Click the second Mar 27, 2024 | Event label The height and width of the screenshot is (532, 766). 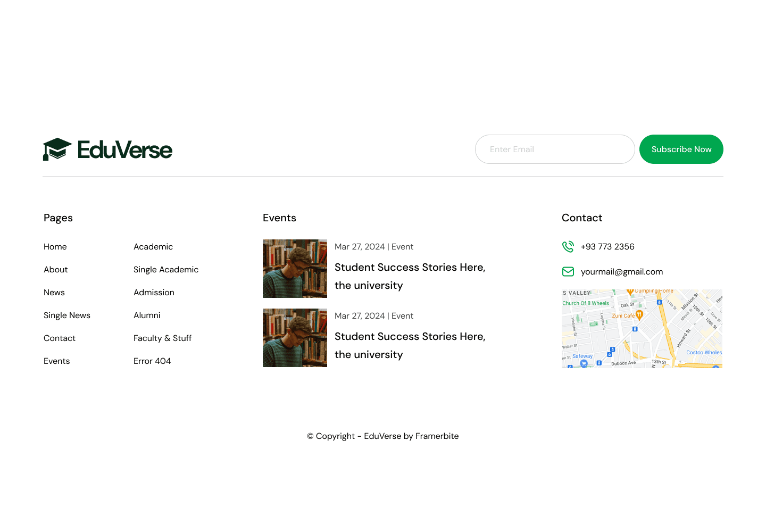pyautogui.click(x=374, y=316)
